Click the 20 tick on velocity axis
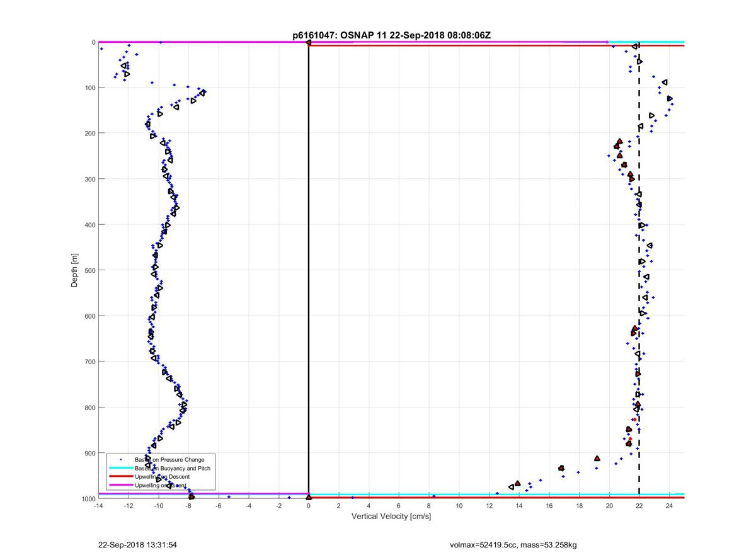756x560 pixels. tap(609, 506)
